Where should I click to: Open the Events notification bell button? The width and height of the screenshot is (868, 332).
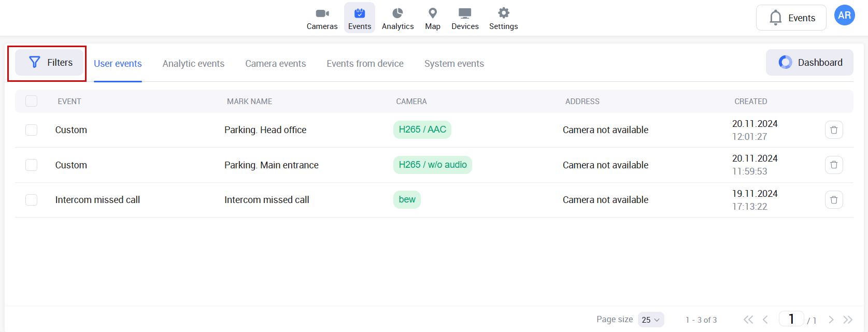791,18
